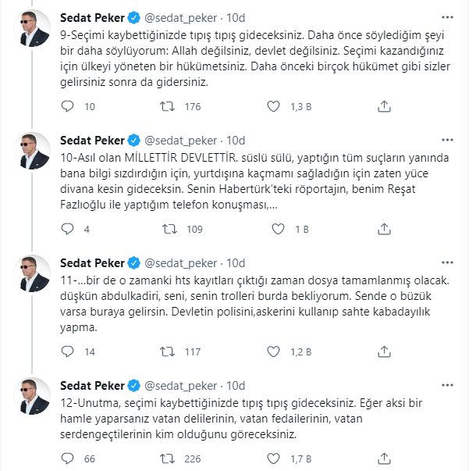Share the tweet numbered 9
Viewport: 476px width, 471px height.
pyautogui.click(x=383, y=107)
